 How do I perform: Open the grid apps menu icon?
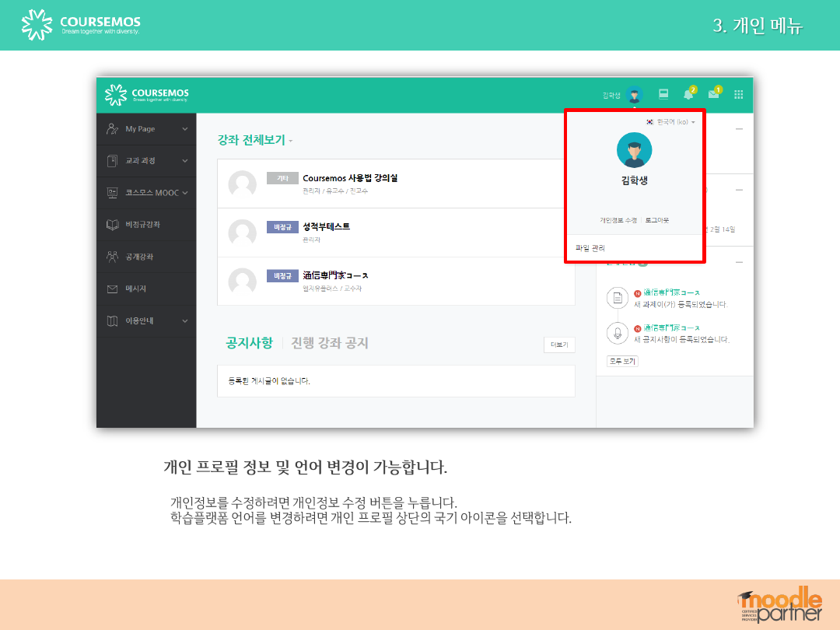[x=738, y=95]
